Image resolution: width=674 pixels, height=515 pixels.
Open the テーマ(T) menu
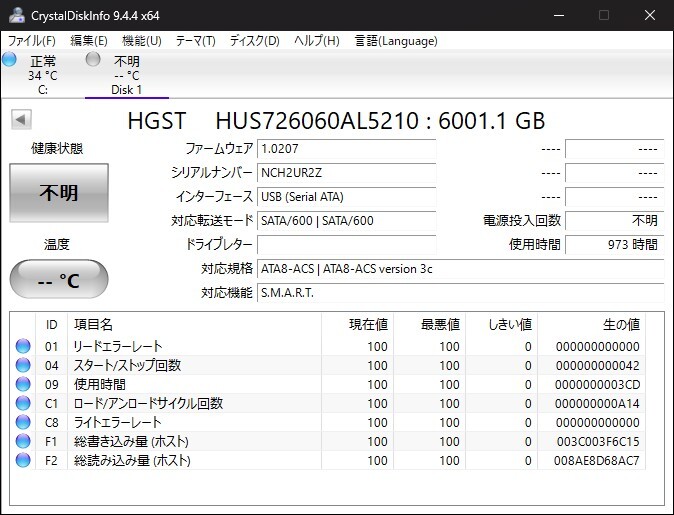pos(195,41)
